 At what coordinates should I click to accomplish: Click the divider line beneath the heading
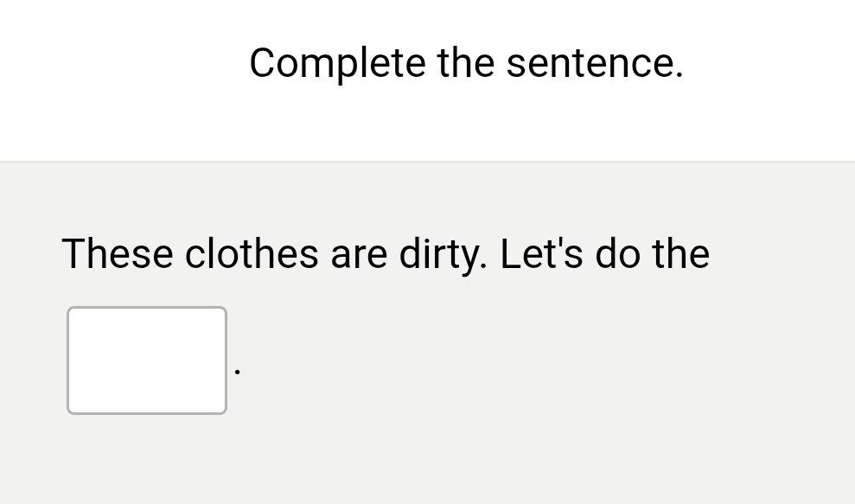(x=427, y=161)
